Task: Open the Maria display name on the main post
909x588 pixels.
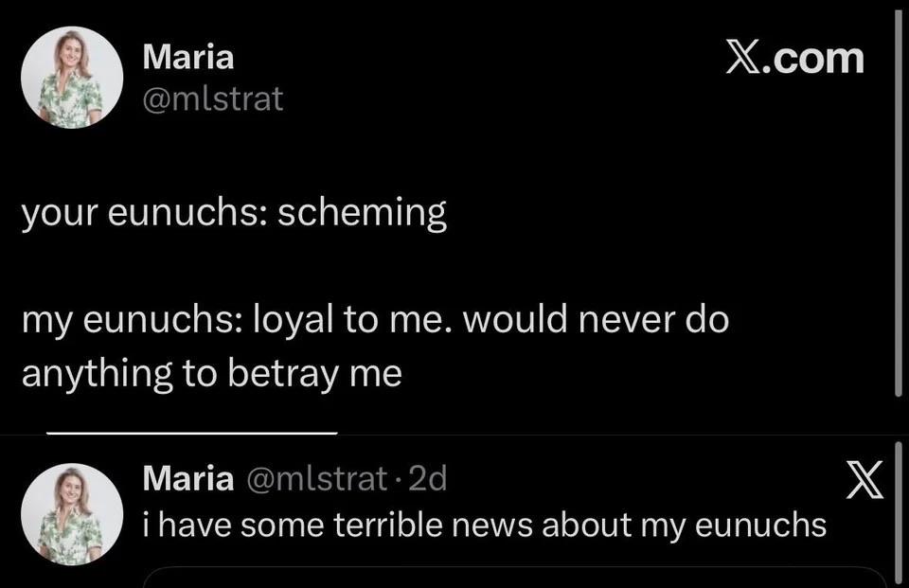Action: (188, 58)
